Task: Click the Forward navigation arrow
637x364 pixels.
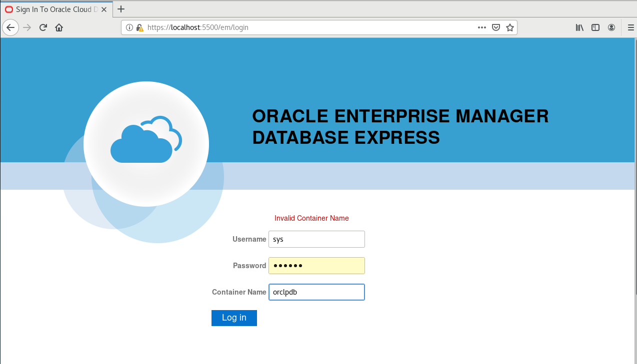Action: [x=27, y=27]
